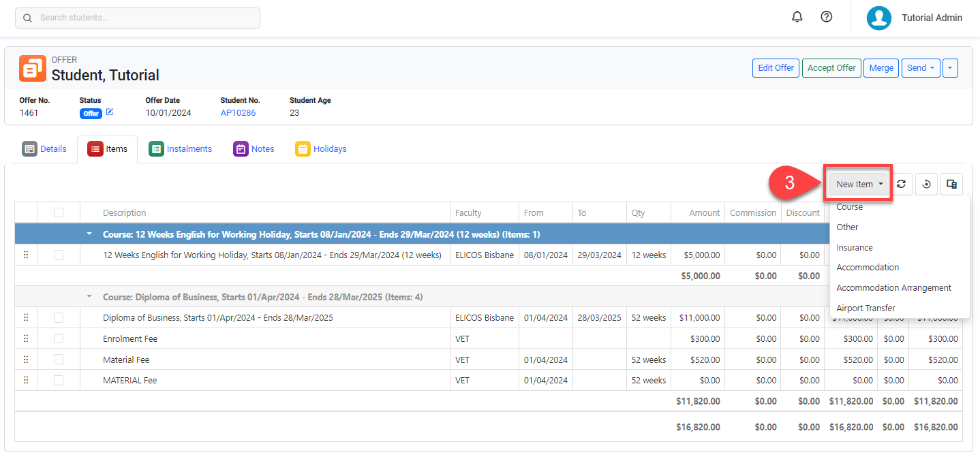Choose Insurance from New Item menu
Image resolution: width=980 pixels, height=461 pixels.
[x=855, y=247]
